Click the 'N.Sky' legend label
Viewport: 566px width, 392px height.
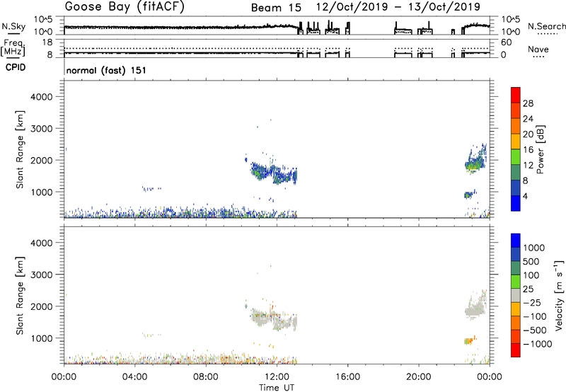13,26
